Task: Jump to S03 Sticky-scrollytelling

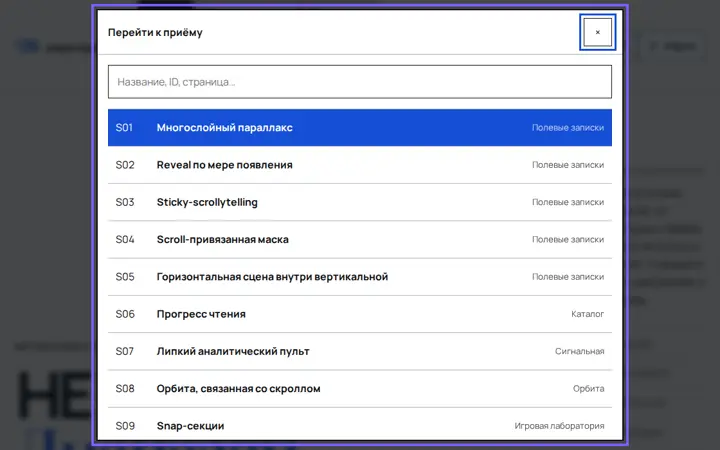Action: tap(360, 202)
